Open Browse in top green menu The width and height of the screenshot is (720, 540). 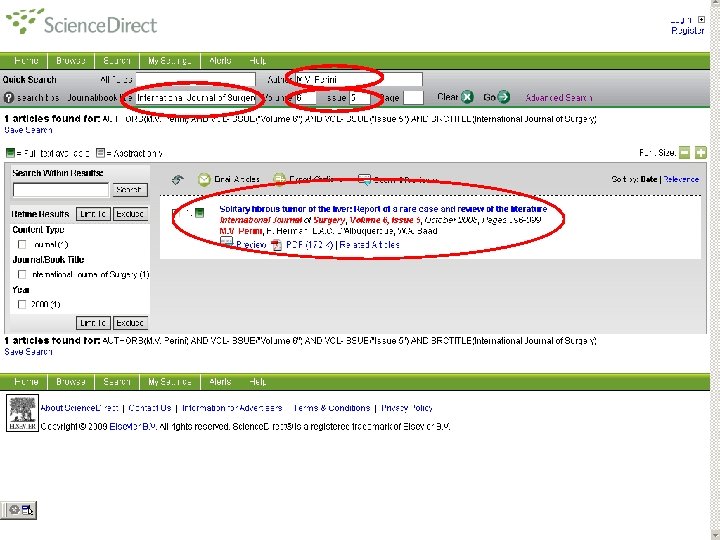(x=71, y=61)
